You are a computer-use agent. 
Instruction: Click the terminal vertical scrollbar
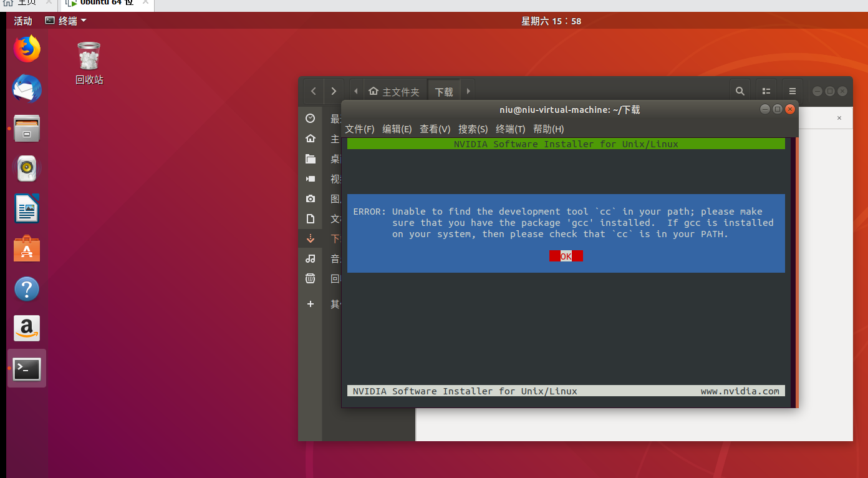pyautogui.click(x=796, y=272)
